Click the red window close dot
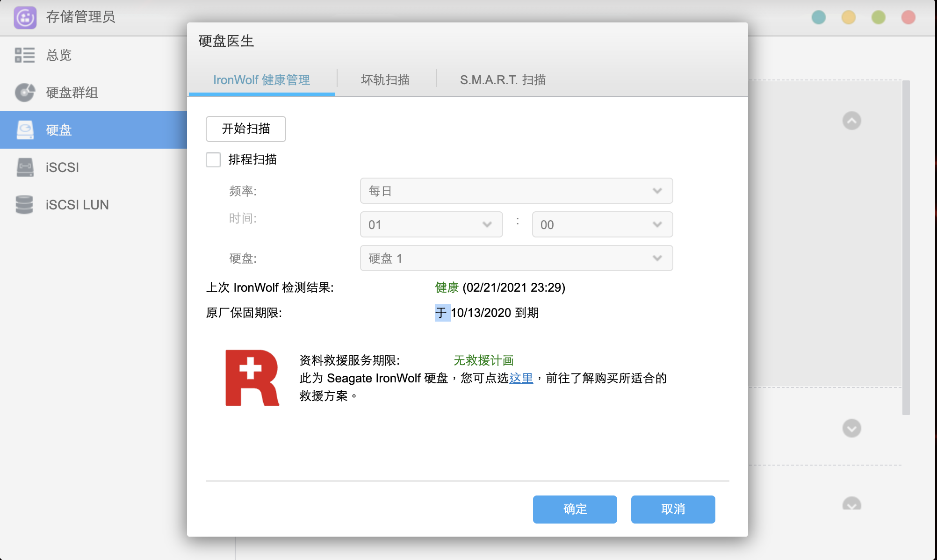This screenshot has height=560, width=937. 908,17
